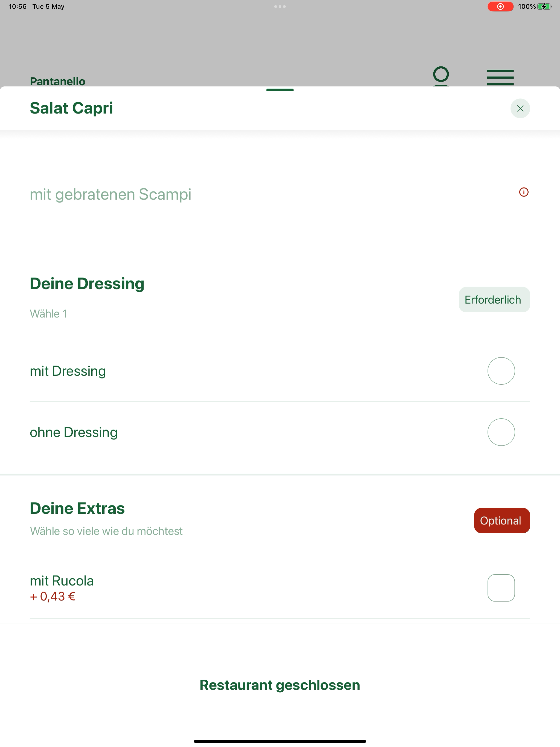The image size is (560, 747).
Task: Tap the Optional badge
Action: click(x=502, y=520)
